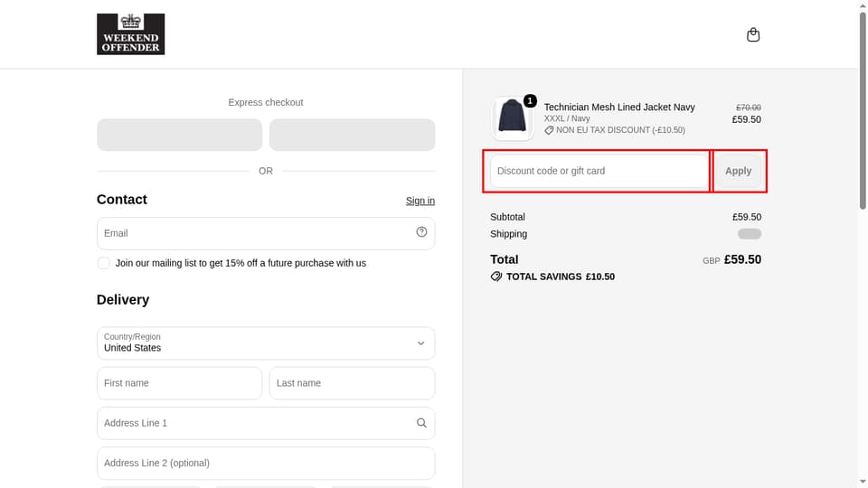This screenshot has width=868, height=488.
Task: Click the total savings tag icon
Action: [496, 277]
